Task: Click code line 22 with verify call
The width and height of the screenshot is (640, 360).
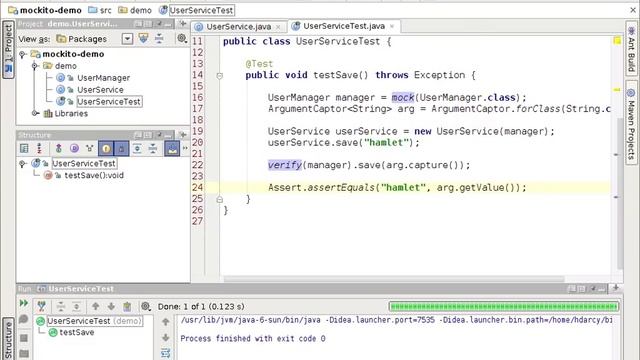Action: (369, 165)
